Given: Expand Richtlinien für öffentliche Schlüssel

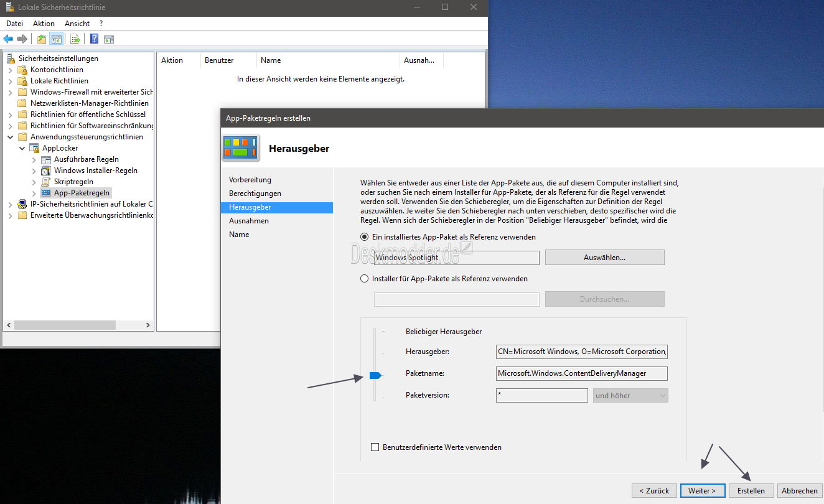Looking at the screenshot, I should (x=10, y=114).
